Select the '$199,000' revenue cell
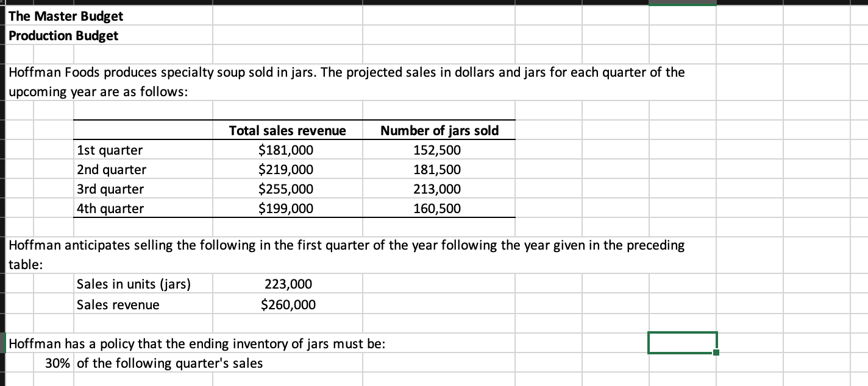This screenshot has width=868, height=386. 287,208
